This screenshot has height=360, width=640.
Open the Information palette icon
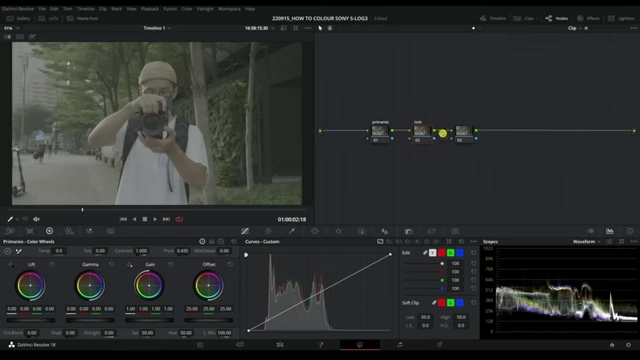pos(630,231)
